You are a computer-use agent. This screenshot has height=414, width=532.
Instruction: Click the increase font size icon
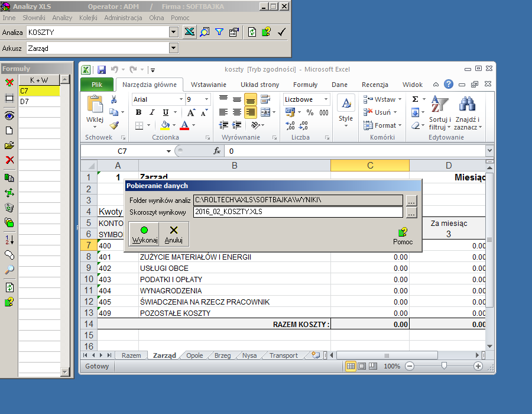point(191,112)
